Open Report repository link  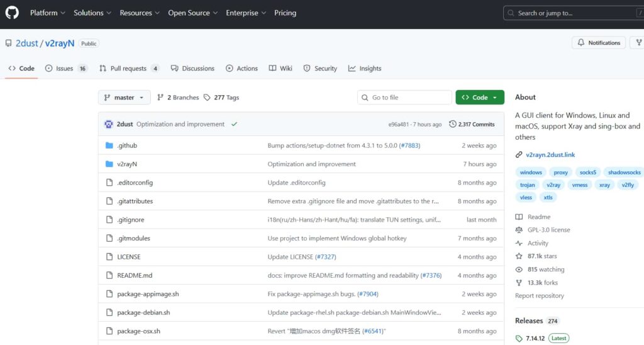[x=539, y=296]
